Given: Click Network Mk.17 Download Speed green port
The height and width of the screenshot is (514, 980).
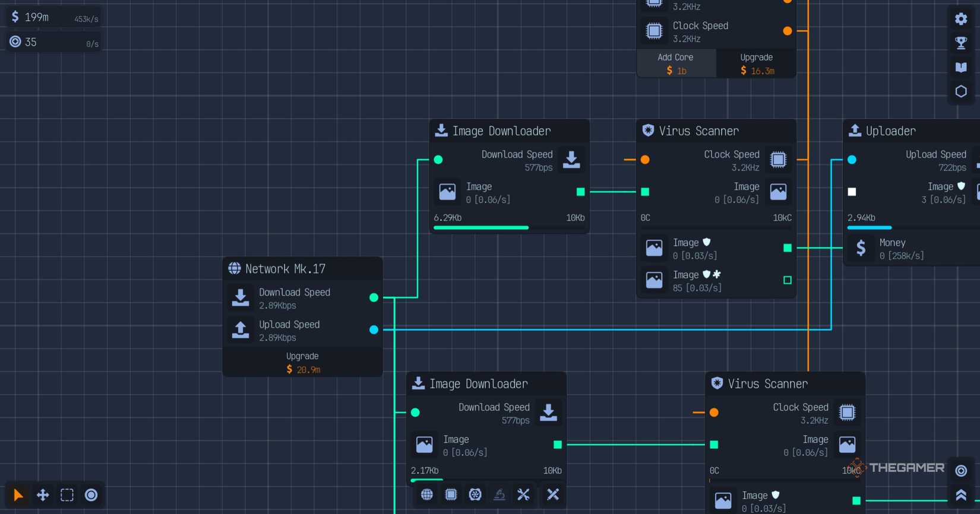Looking at the screenshot, I should tap(374, 297).
